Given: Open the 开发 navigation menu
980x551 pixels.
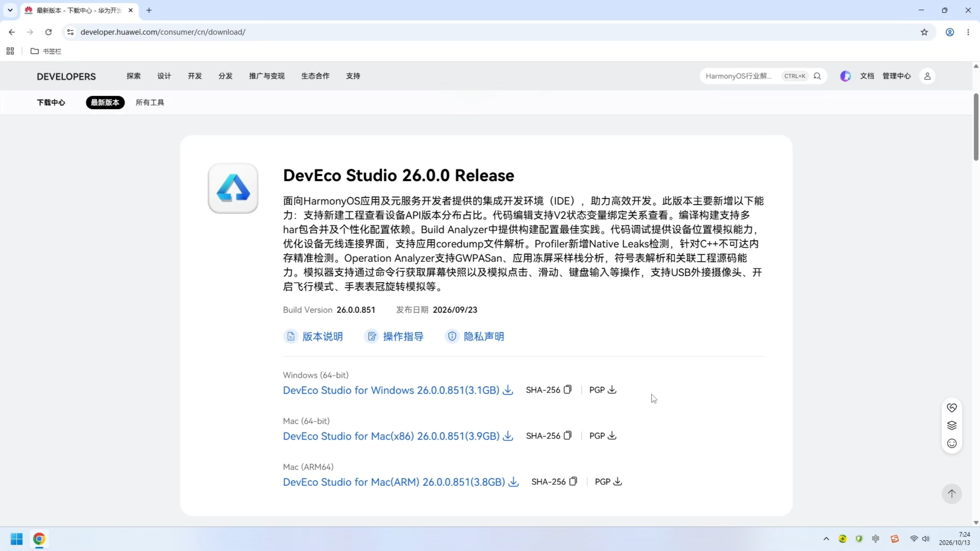Looking at the screenshot, I should point(195,76).
